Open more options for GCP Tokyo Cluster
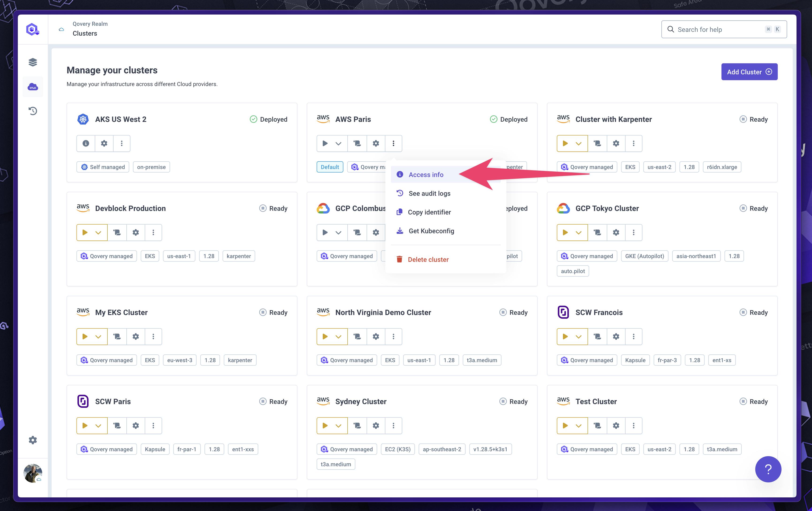812x511 pixels. [x=634, y=232]
